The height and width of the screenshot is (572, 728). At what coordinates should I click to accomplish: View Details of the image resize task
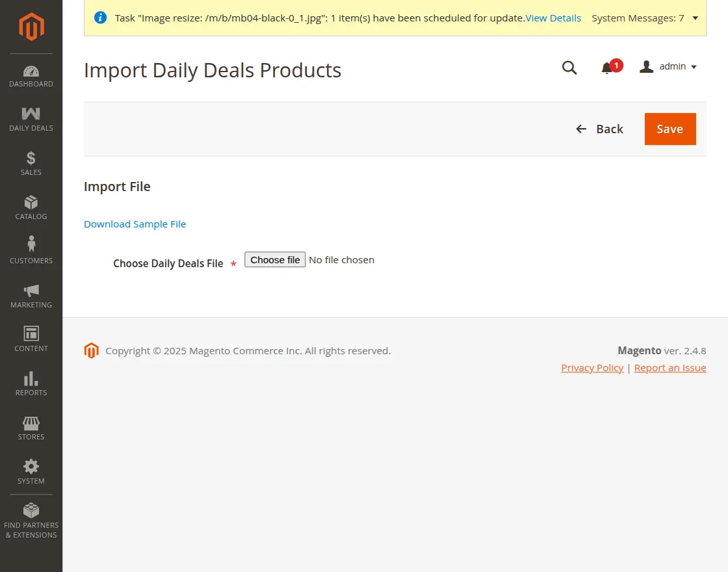pos(553,18)
